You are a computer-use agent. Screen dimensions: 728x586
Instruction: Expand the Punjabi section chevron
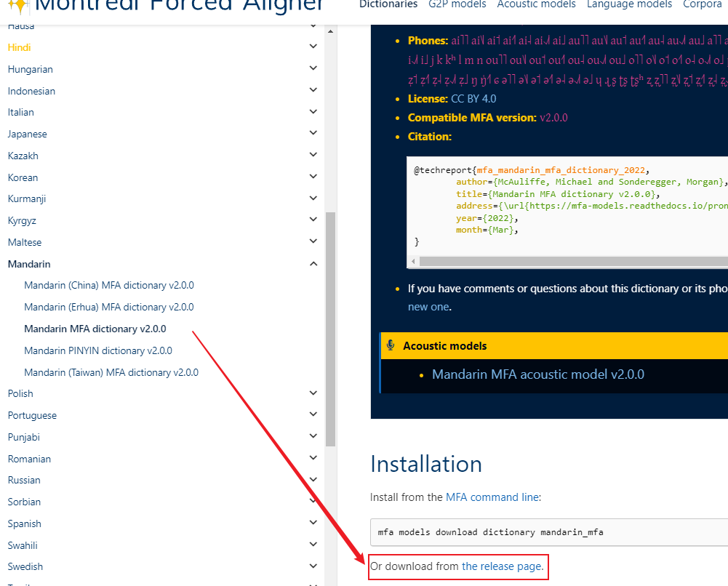pos(313,436)
